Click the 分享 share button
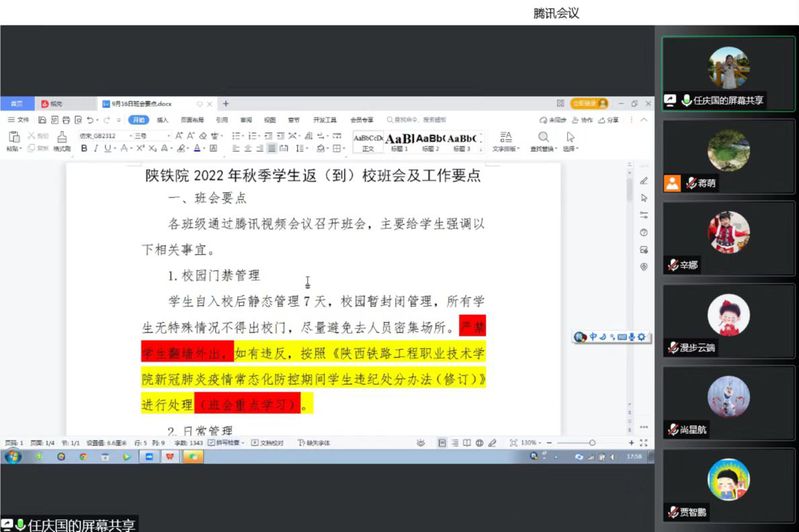 (x=609, y=120)
